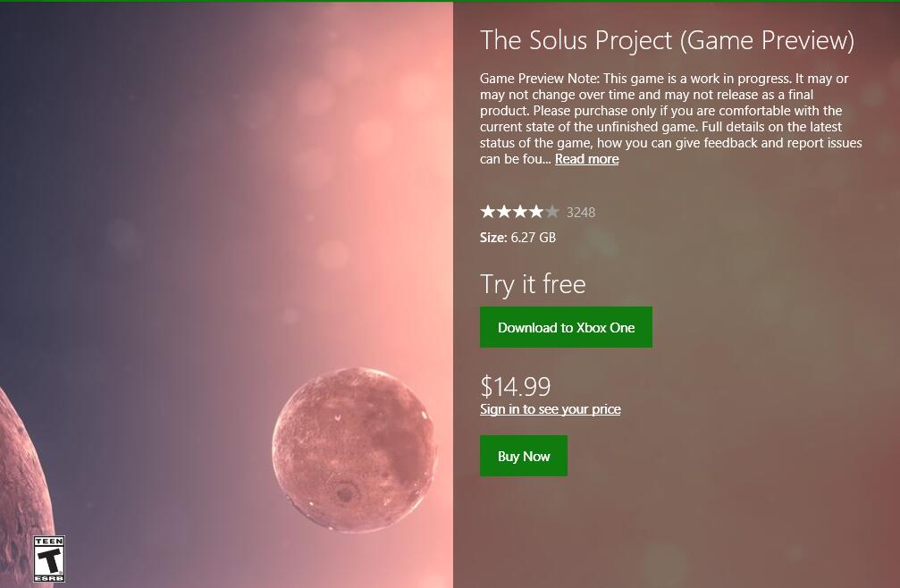Image resolution: width=900 pixels, height=588 pixels.
Task: Click the $14.99 price text
Action: pyautogui.click(x=515, y=386)
